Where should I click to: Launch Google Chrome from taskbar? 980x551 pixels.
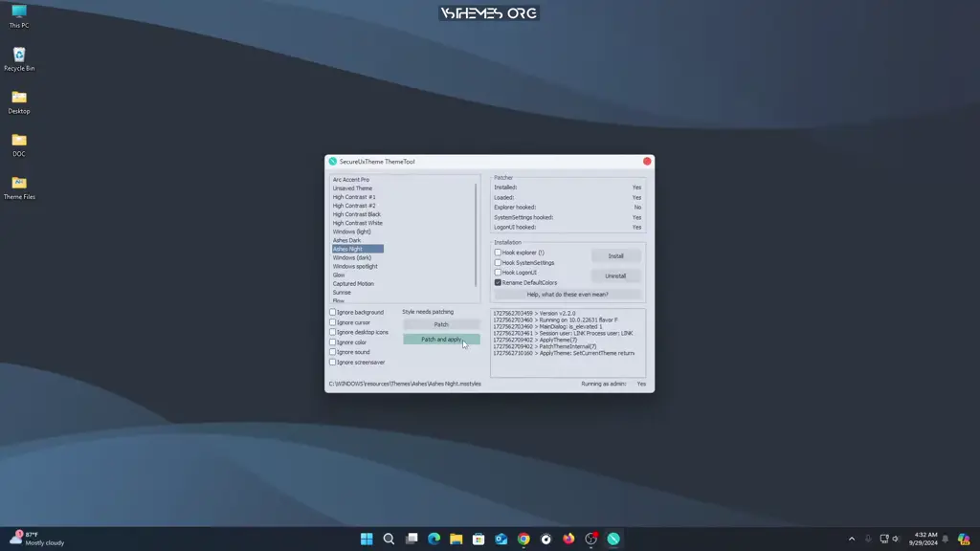(523, 539)
